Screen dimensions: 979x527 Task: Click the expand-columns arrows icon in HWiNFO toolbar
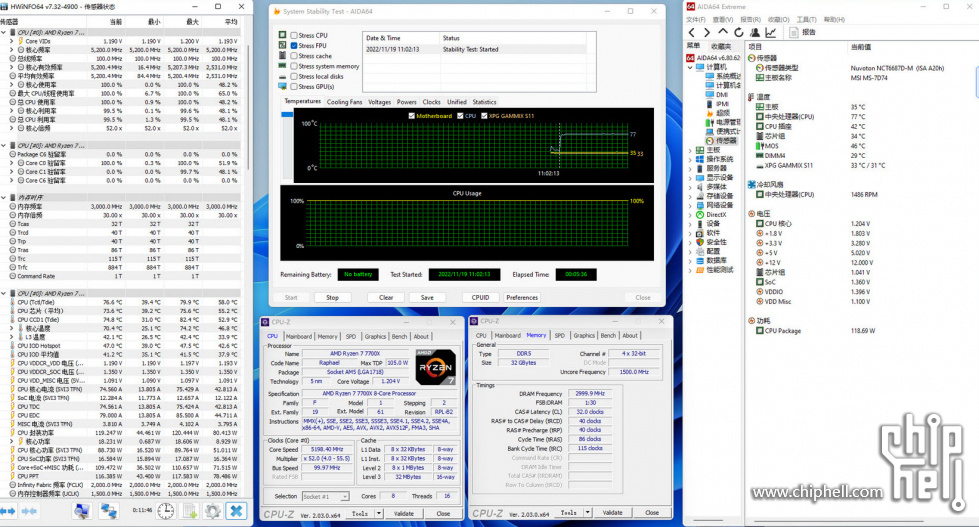[x=8, y=511]
